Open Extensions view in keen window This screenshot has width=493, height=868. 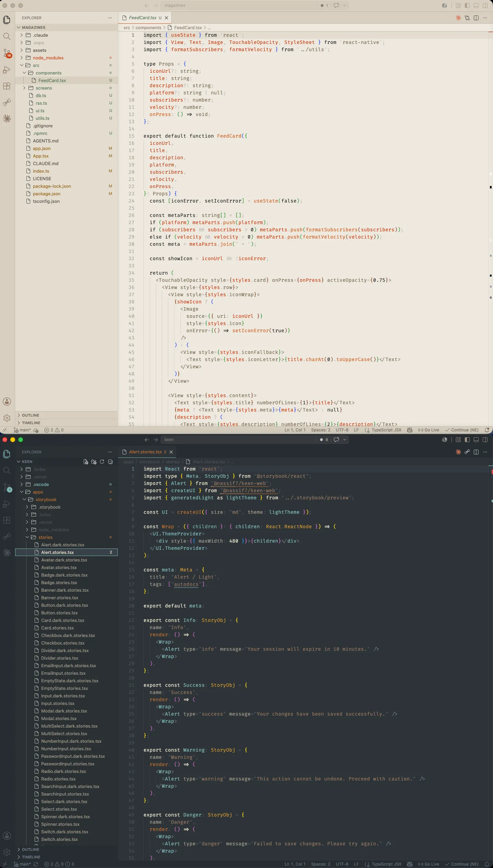pyautogui.click(x=7, y=520)
